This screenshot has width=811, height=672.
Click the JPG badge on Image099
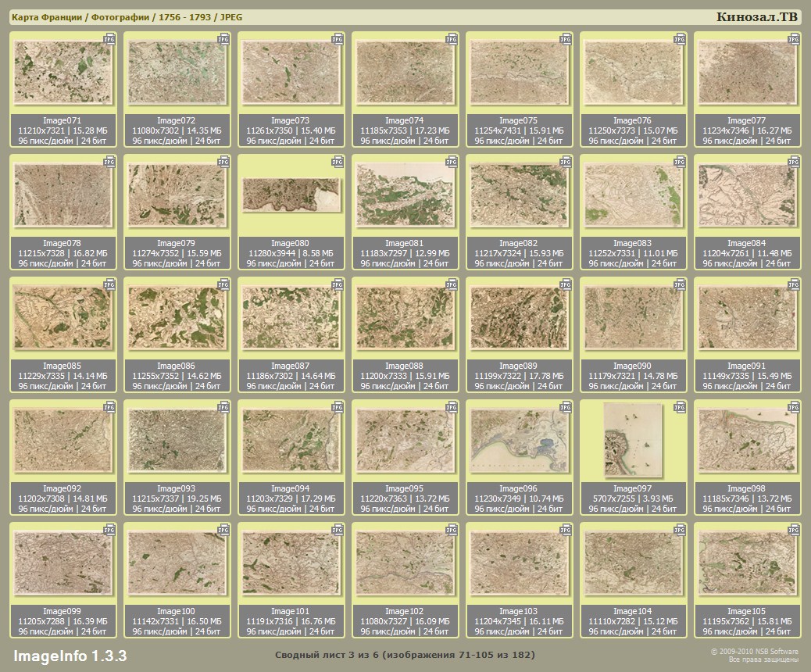(109, 529)
